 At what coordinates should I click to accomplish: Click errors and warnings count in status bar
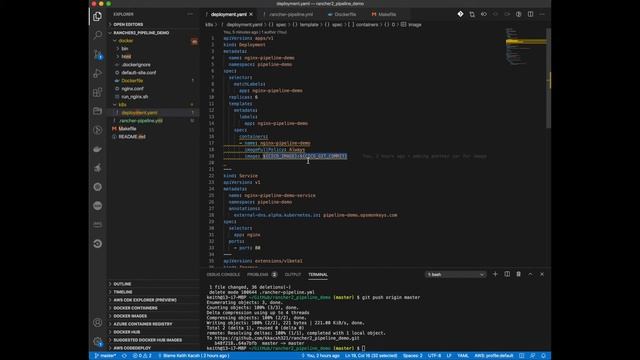point(142,356)
